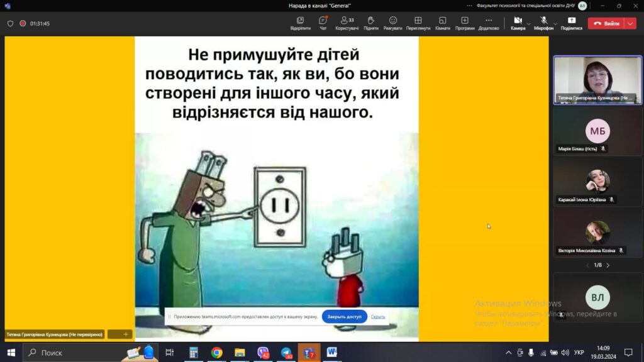Select the Каракай Ілона Юріївна tile
Image resolution: width=644 pixels, height=362 pixels.
coord(597,183)
